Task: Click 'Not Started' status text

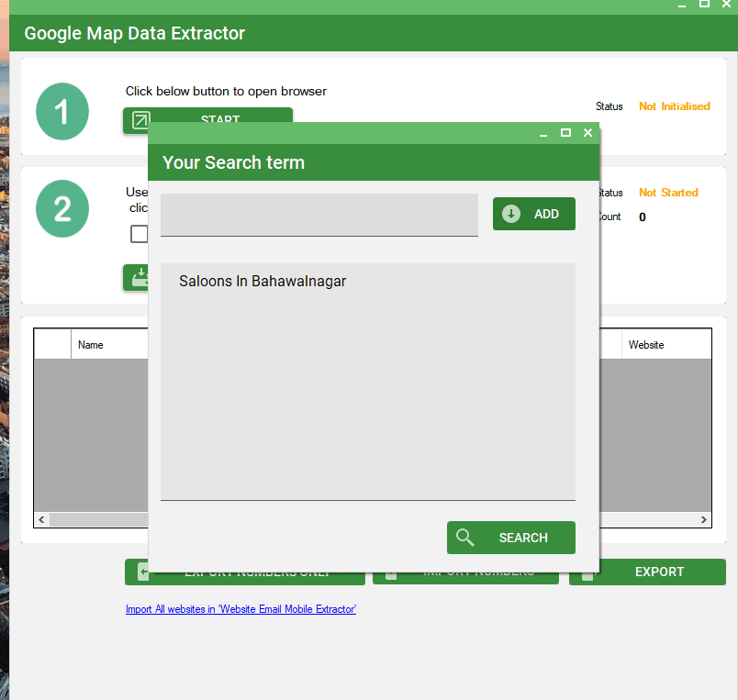Action: point(668,193)
